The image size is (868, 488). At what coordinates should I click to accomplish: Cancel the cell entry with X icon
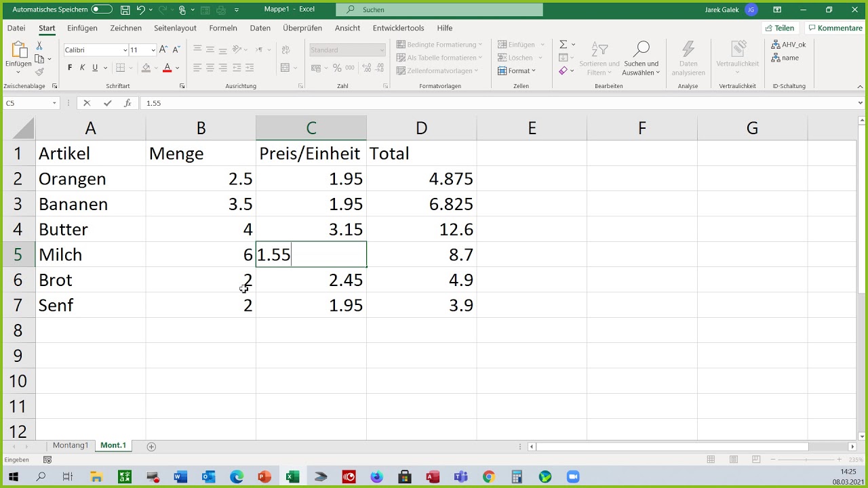click(86, 103)
